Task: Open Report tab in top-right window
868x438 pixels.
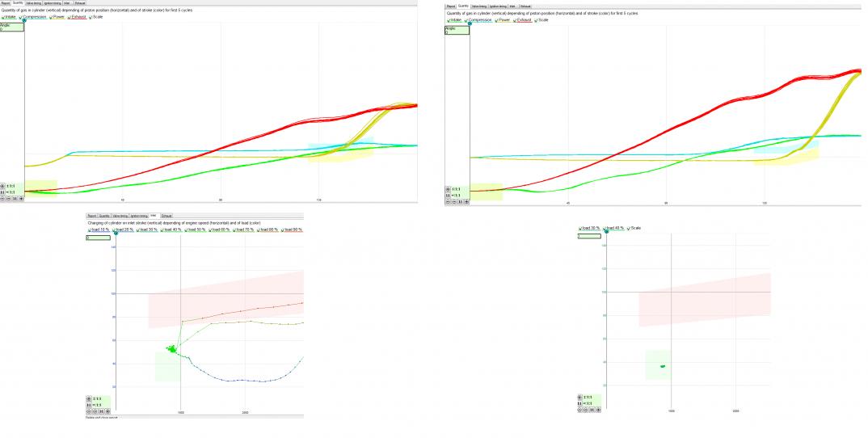Action: coord(451,6)
